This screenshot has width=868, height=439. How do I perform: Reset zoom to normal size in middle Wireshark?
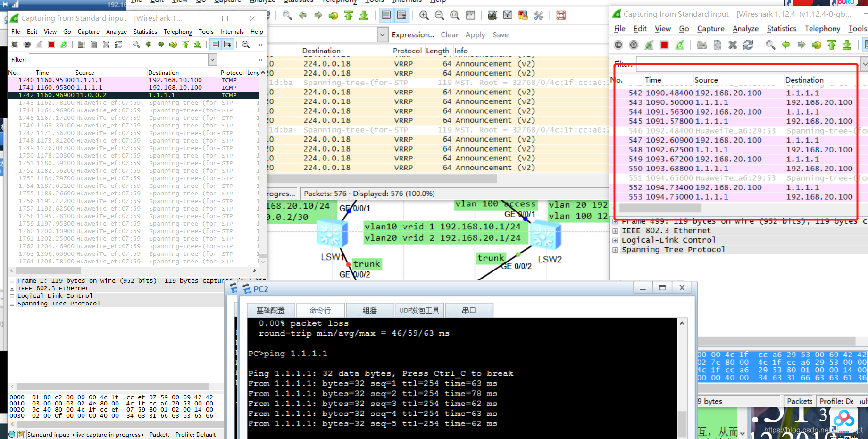(455, 16)
